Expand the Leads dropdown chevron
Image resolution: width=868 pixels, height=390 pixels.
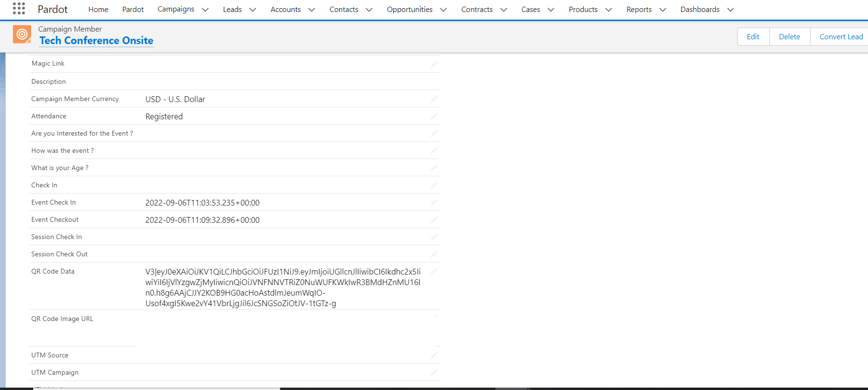(x=252, y=10)
